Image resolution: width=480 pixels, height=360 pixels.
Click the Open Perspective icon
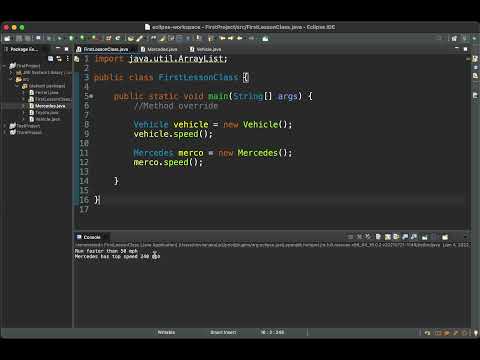coord(454,38)
